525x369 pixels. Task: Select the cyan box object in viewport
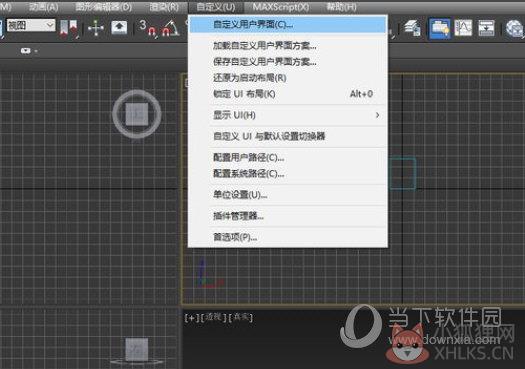click(402, 173)
